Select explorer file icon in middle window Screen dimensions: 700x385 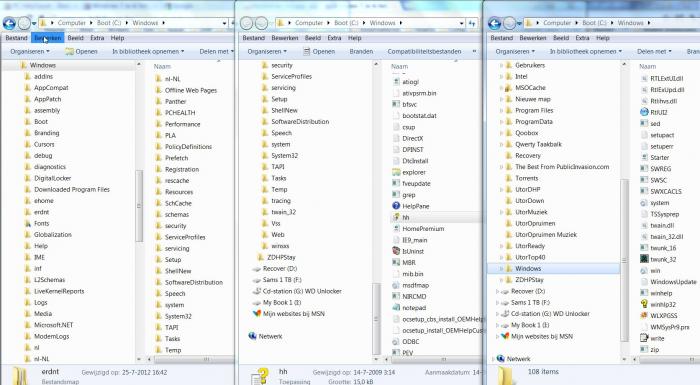pos(396,172)
